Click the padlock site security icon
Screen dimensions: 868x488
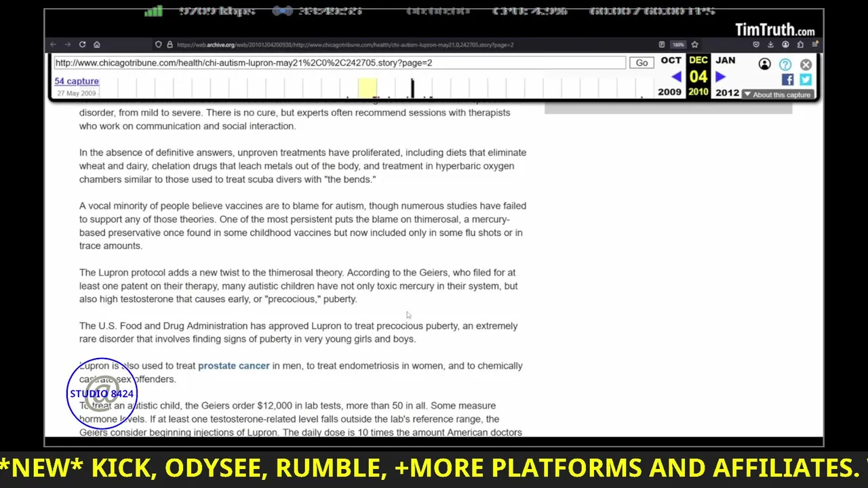point(170,45)
